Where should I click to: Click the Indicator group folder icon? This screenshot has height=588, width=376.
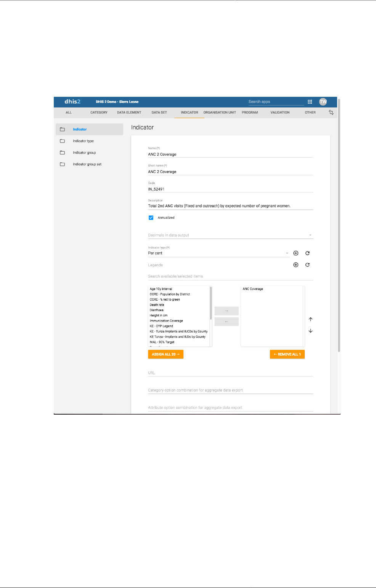point(63,152)
